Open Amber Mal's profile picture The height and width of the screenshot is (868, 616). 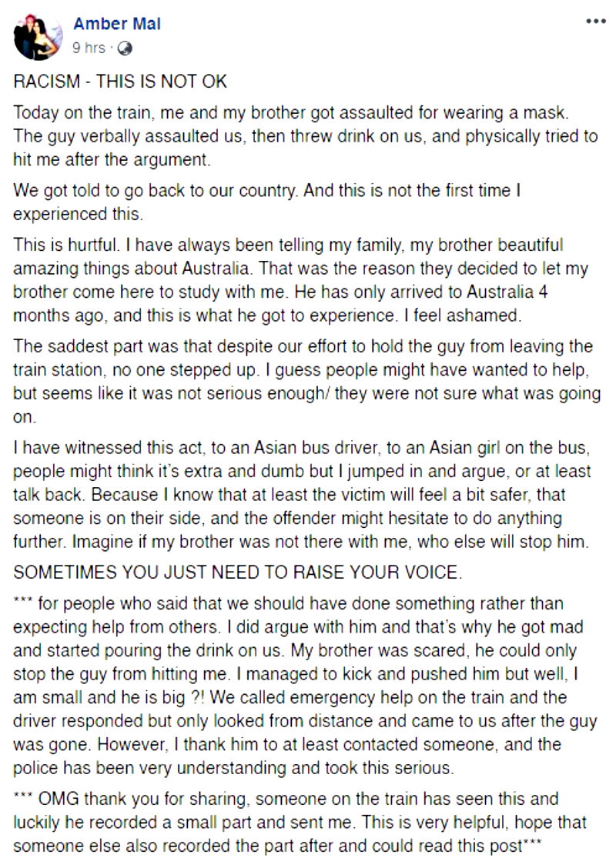click(37, 36)
